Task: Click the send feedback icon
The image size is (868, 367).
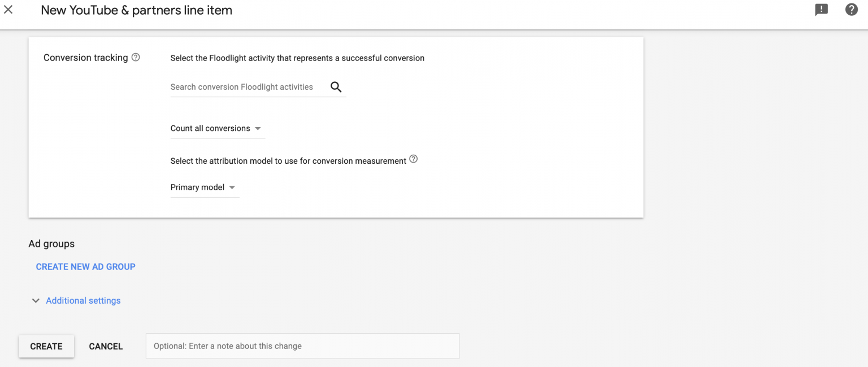Action: pos(821,10)
